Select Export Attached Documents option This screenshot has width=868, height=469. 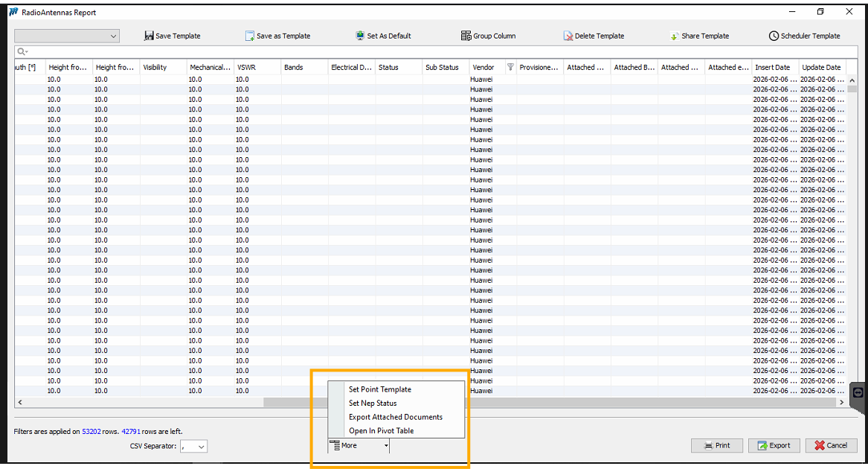click(395, 417)
